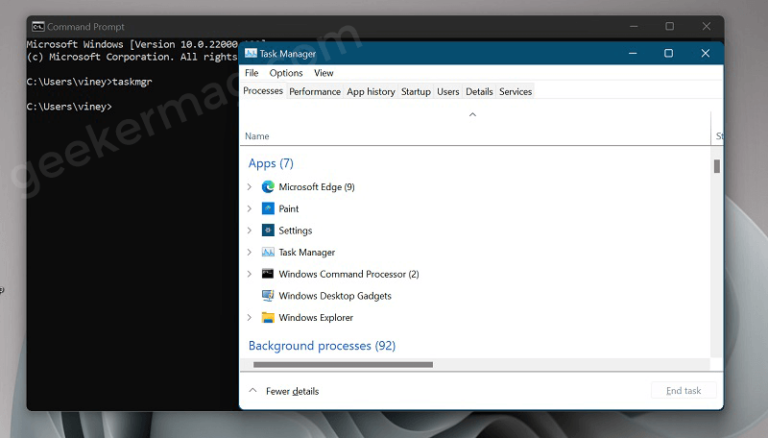Switch to the Processes tab
Screen dimensions: 768x438
(263, 91)
